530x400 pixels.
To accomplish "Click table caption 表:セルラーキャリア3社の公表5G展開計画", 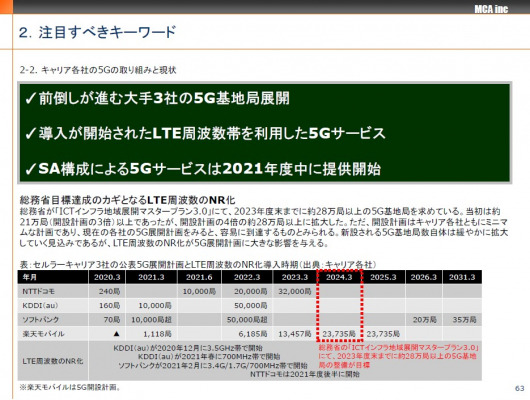I will [x=197, y=264].
